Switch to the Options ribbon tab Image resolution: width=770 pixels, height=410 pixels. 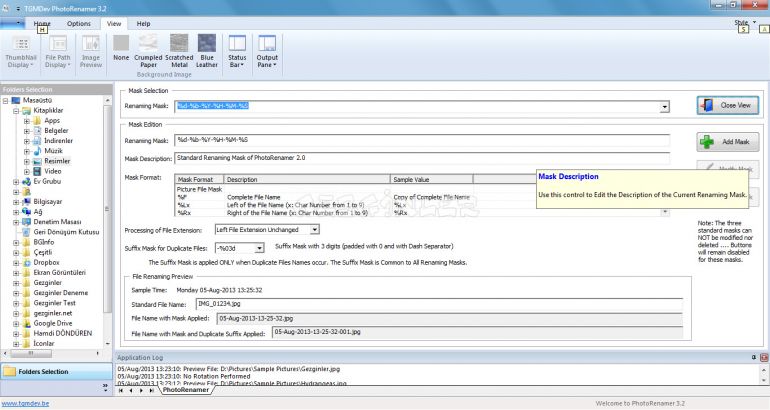coord(79,24)
